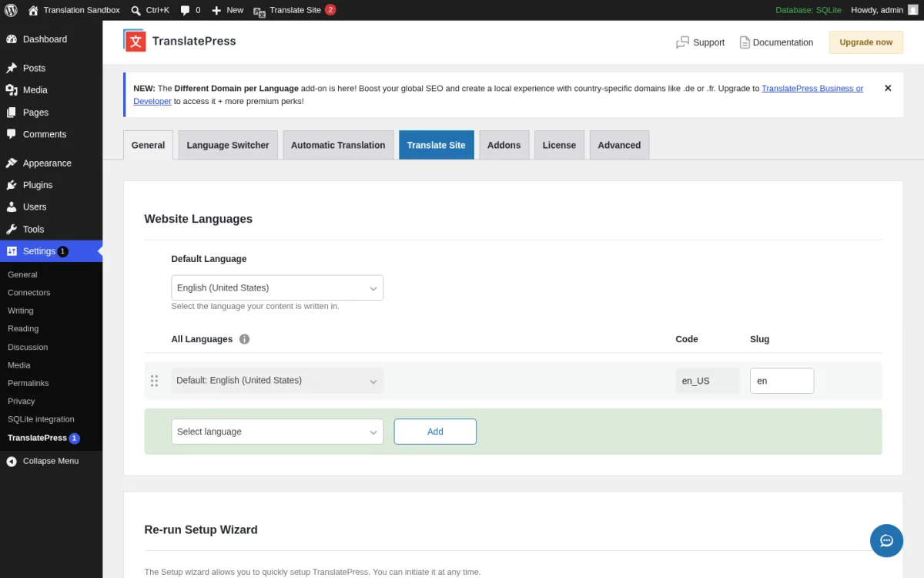Open the Permalinks settings submenu item

pyautogui.click(x=28, y=383)
